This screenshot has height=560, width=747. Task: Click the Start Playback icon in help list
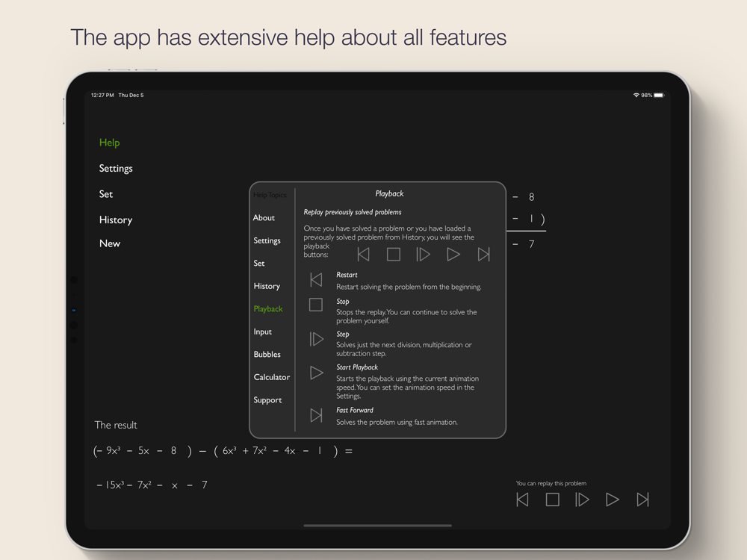(x=316, y=373)
